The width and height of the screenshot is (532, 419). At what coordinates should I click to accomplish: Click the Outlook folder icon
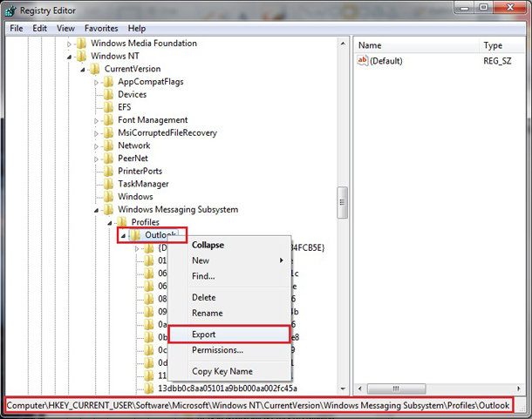pyautogui.click(x=136, y=235)
